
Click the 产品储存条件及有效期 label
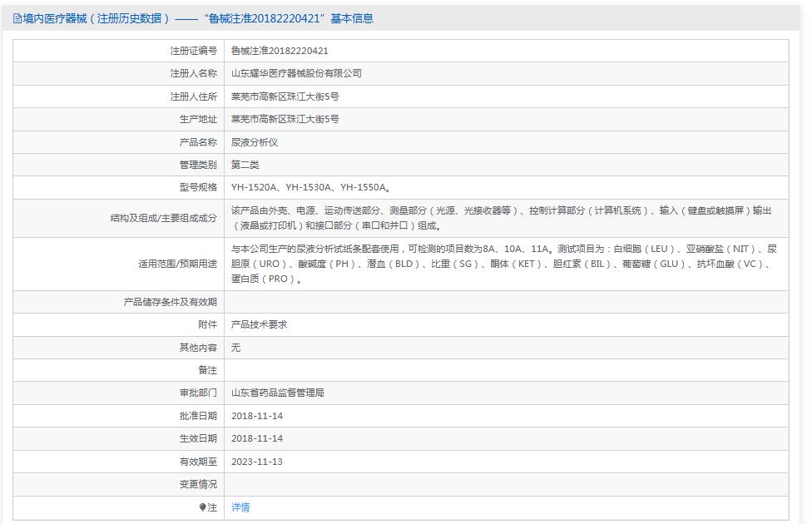(x=171, y=302)
